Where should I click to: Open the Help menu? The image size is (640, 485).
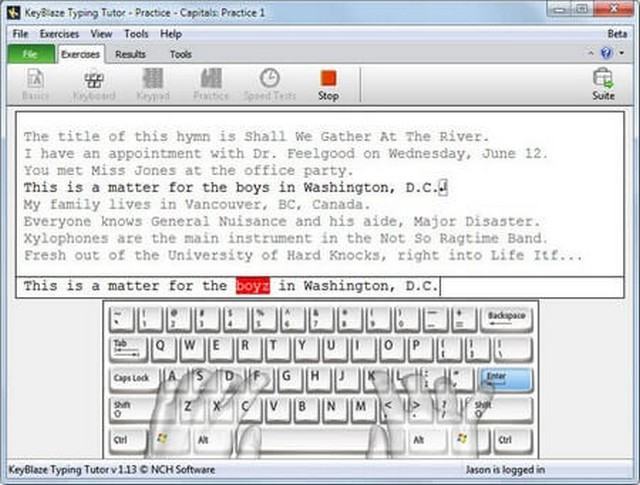171,34
